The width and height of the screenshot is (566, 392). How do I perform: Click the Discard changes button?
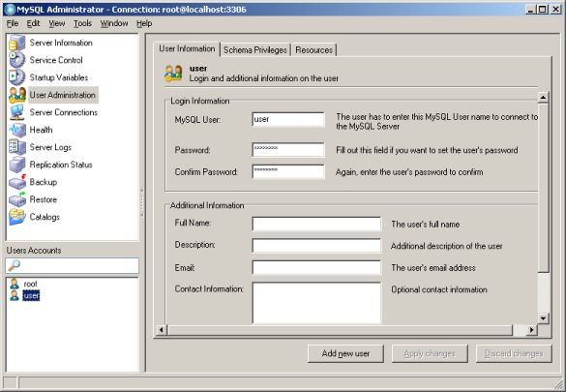(x=514, y=353)
